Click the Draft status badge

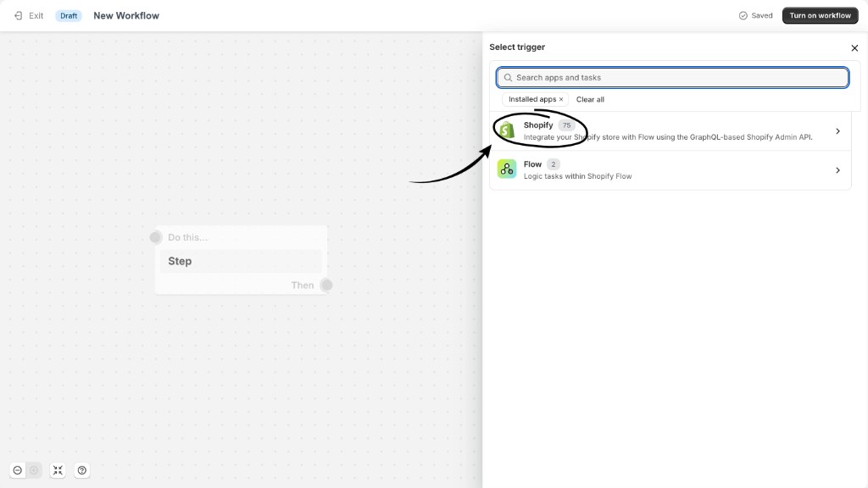[69, 15]
